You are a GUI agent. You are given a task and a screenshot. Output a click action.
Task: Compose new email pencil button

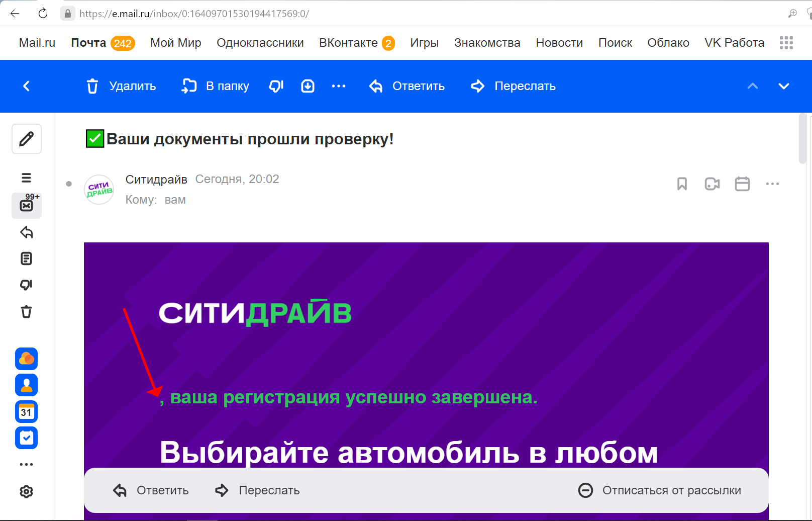point(27,139)
